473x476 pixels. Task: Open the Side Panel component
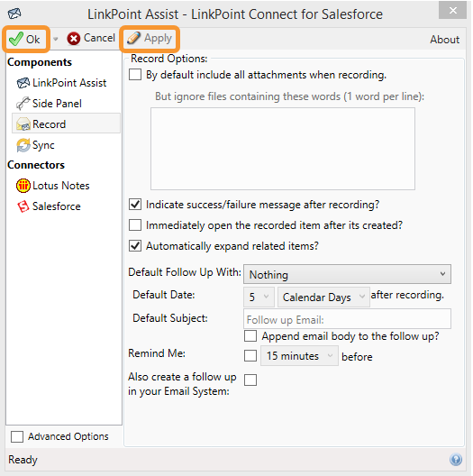coord(50,104)
